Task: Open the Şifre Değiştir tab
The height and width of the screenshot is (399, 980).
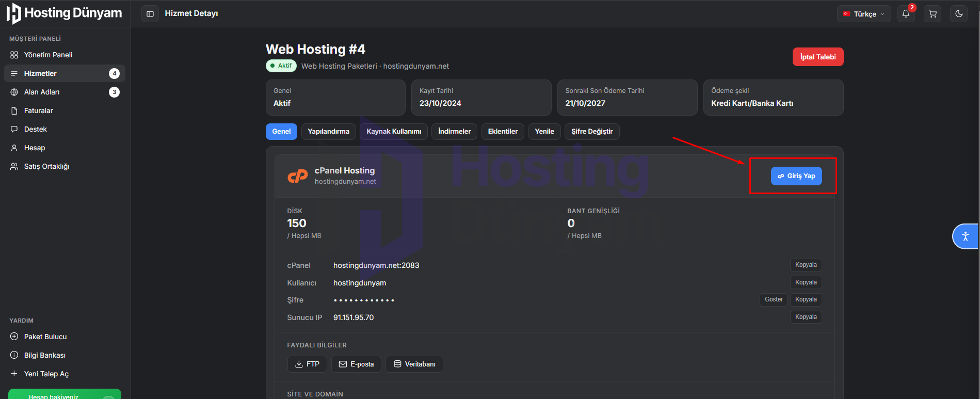Action: click(592, 132)
